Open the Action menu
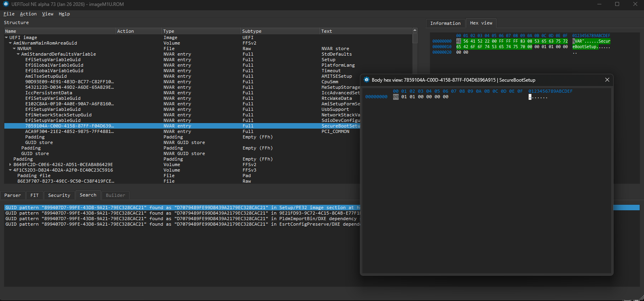The image size is (644, 301). (x=28, y=14)
